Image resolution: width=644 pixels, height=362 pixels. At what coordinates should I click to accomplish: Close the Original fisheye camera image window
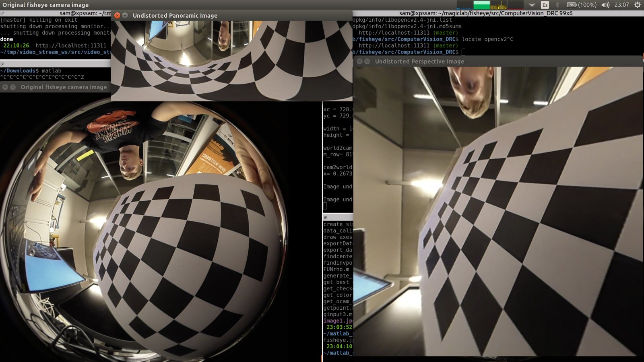click(5, 87)
